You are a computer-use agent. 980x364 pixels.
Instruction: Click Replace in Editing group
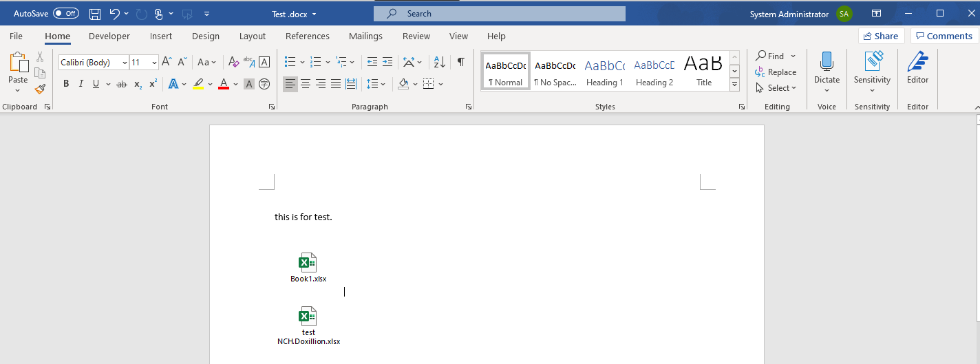[776, 72]
